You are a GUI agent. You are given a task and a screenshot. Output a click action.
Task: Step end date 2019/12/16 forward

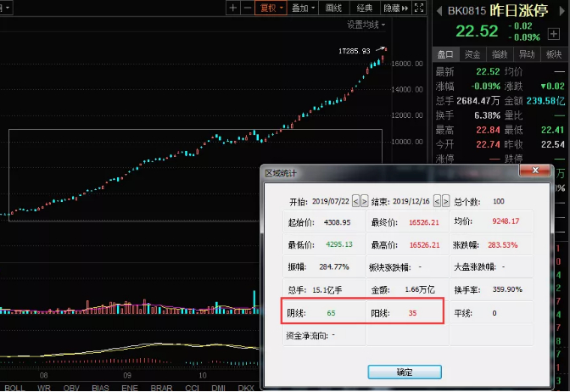pos(445,201)
